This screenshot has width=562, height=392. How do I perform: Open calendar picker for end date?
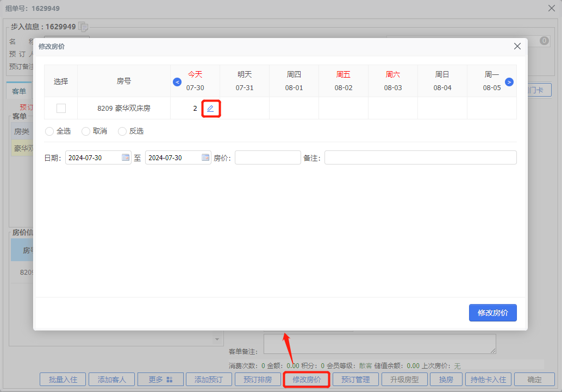coord(205,157)
